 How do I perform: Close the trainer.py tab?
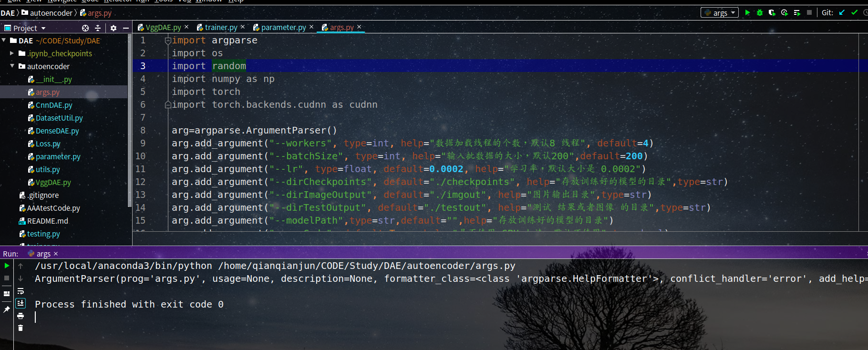[x=243, y=27]
